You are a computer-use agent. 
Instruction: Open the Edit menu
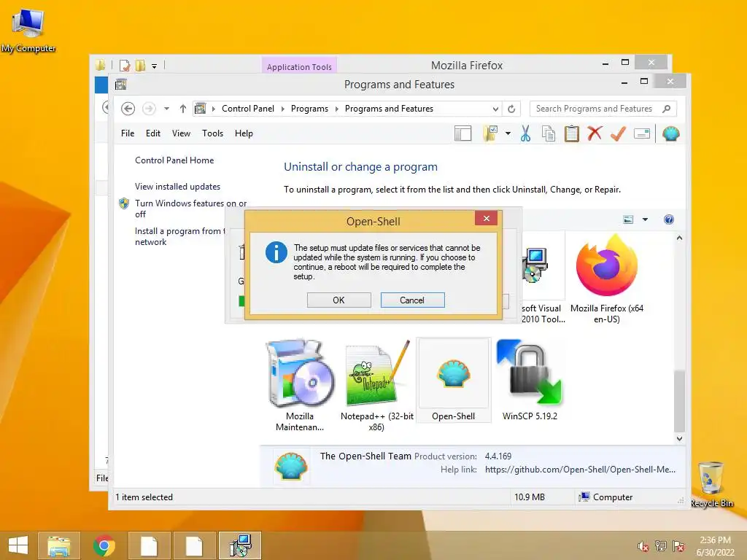tap(153, 133)
